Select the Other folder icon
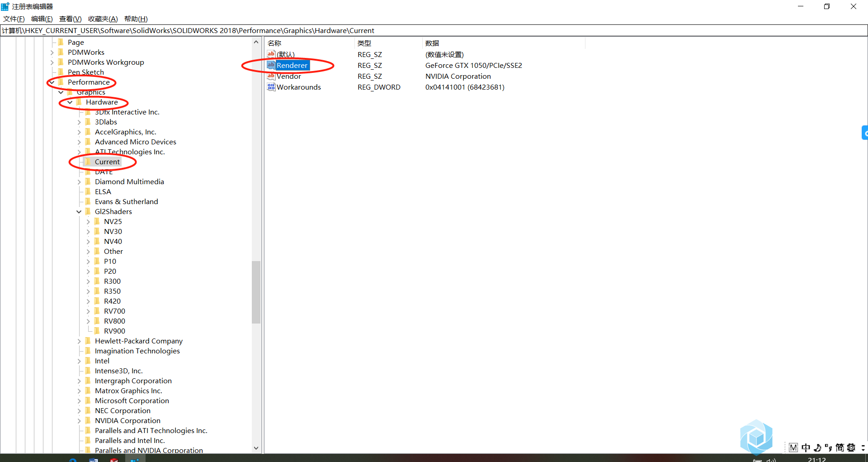This screenshot has width=868, height=462. pos(97,251)
